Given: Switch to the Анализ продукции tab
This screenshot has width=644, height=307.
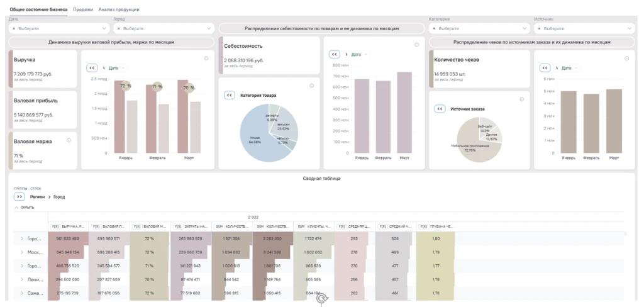Looking at the screenshot, I should pyautogui.click(x=119, y=10).
